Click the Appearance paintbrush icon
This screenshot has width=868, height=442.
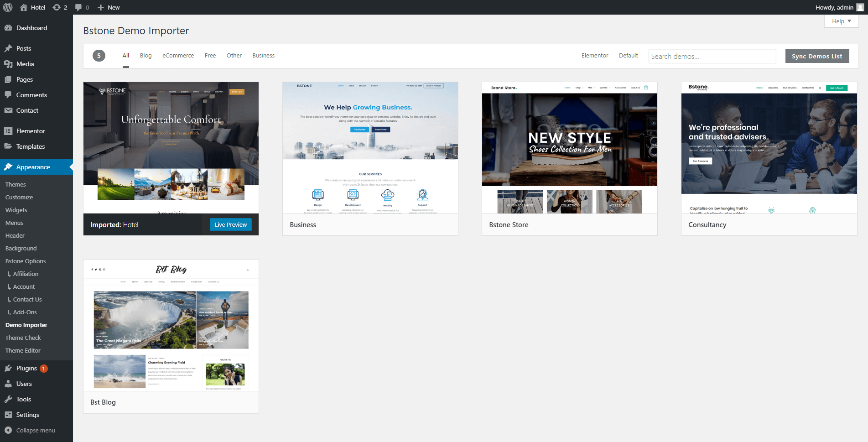point(8,167)
